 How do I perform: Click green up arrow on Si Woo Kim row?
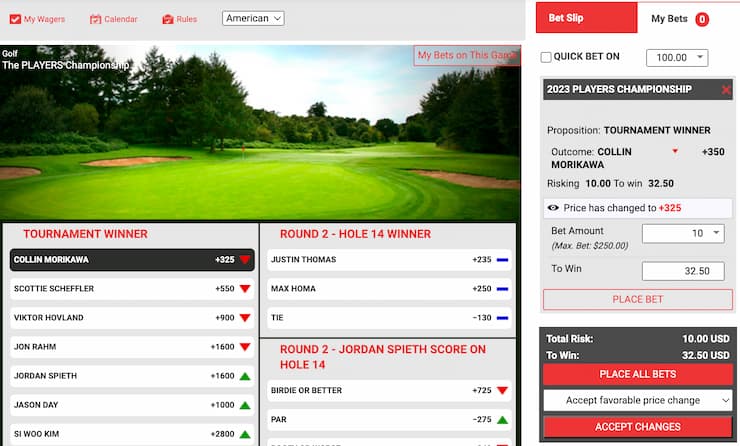244,434
